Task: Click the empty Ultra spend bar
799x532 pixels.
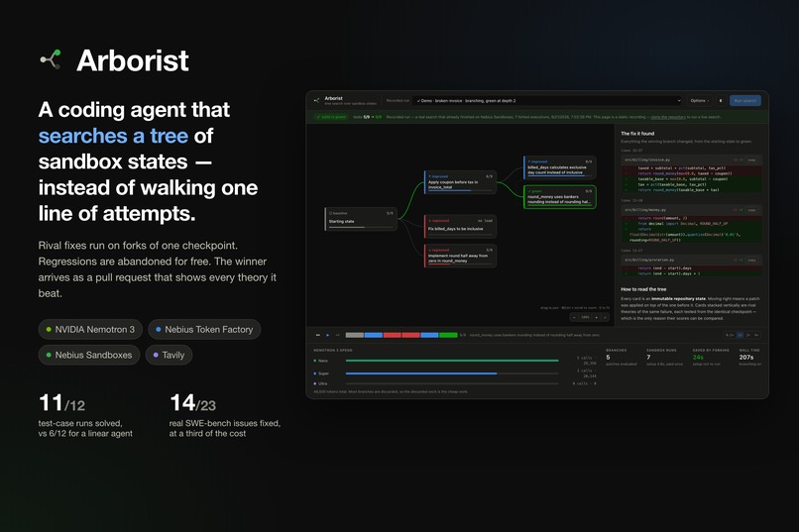Action: pyautogui.click(x=452, y=383)
